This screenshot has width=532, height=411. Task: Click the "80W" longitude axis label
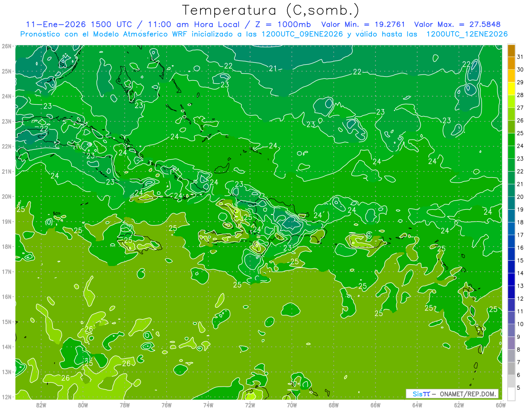(x=83, y=405)
